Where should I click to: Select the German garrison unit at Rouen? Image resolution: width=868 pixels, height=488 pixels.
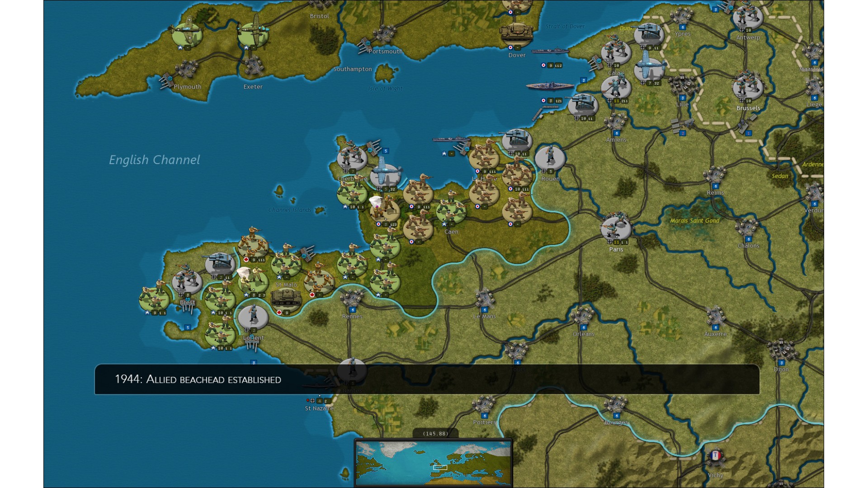[550, 158]
